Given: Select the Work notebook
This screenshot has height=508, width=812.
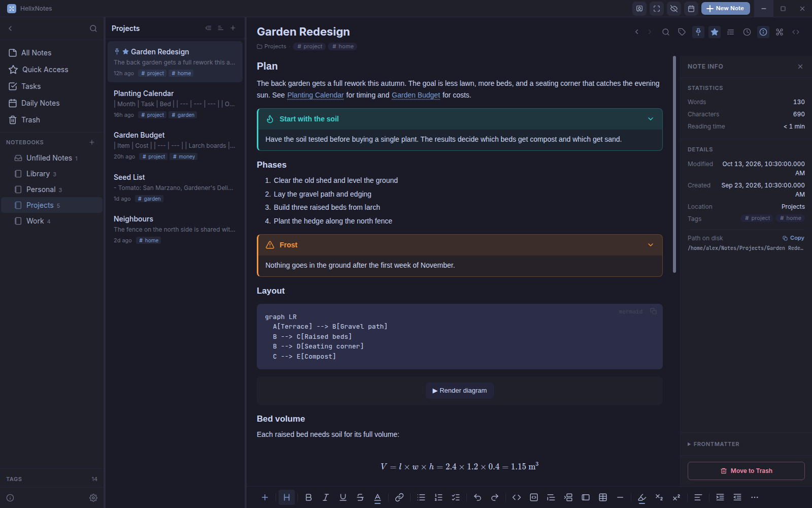Looking at the screenshot, I should click(51, 221).
